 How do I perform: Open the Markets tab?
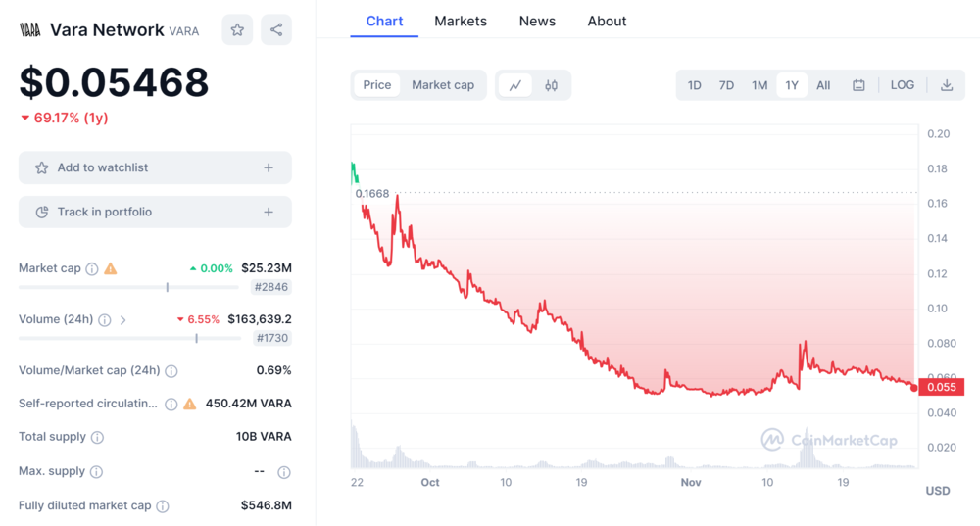click(461, 21)
